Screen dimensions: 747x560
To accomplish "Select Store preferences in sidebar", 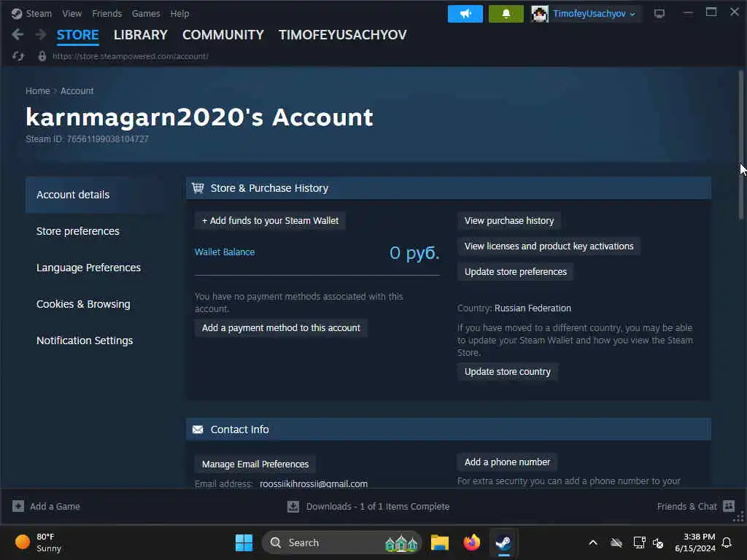I will pos(77,231).
